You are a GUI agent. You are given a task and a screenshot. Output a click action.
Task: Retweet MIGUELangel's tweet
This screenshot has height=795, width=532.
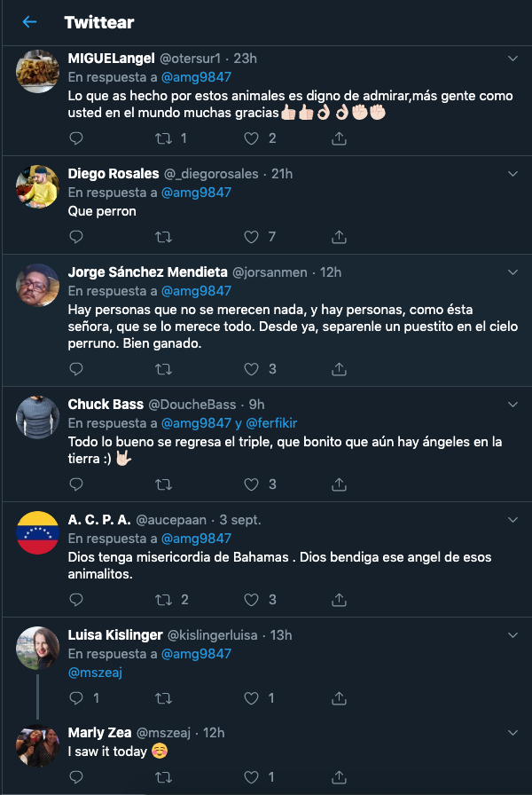163,138
